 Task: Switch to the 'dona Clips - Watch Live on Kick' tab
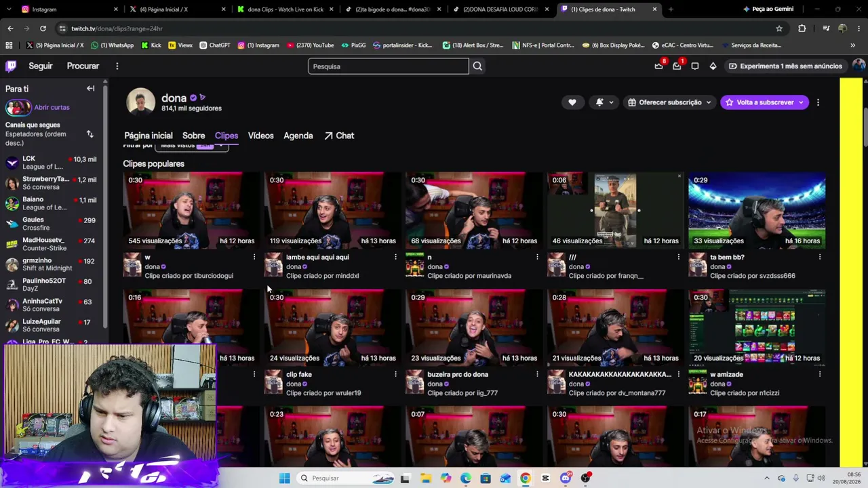tap(285, 9)
